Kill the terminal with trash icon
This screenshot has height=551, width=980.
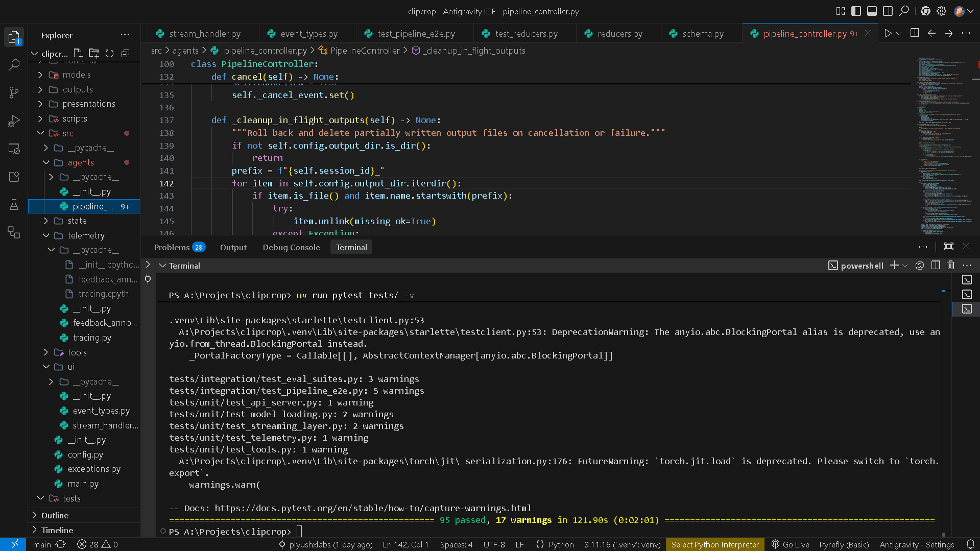[x=951, y=265]
